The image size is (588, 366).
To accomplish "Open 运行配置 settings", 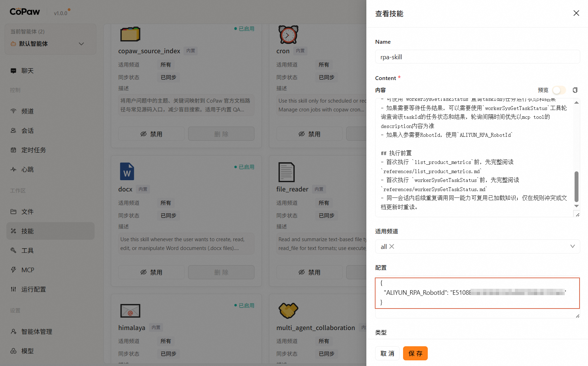I will (50, 289).
